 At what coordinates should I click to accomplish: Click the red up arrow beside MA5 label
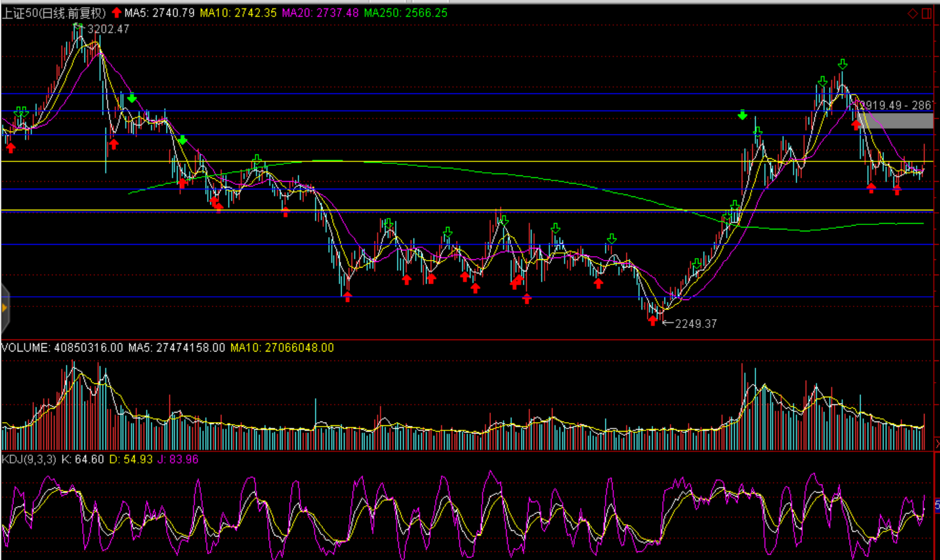[116, 13]
